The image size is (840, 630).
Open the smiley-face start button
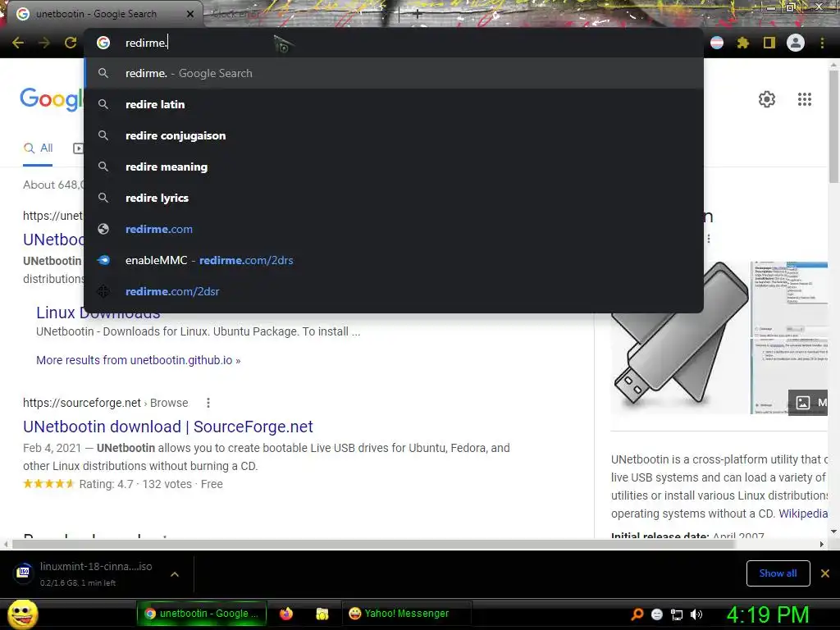pos(22,614)
